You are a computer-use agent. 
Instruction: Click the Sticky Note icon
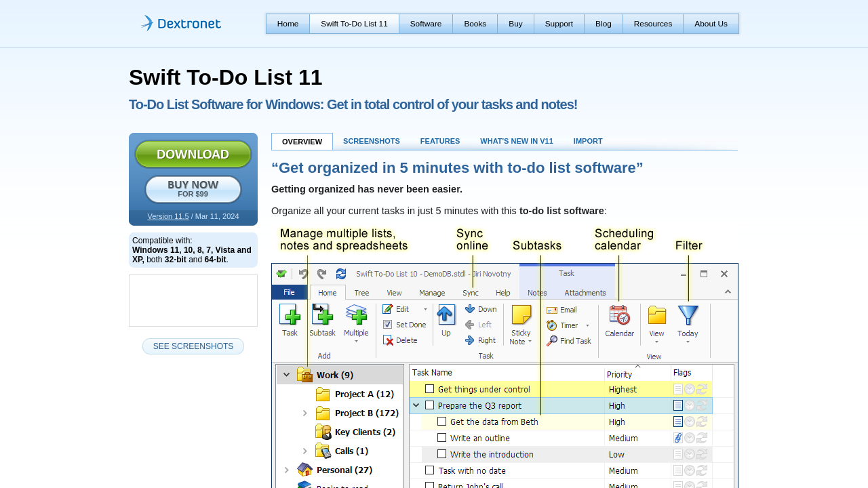521,316
